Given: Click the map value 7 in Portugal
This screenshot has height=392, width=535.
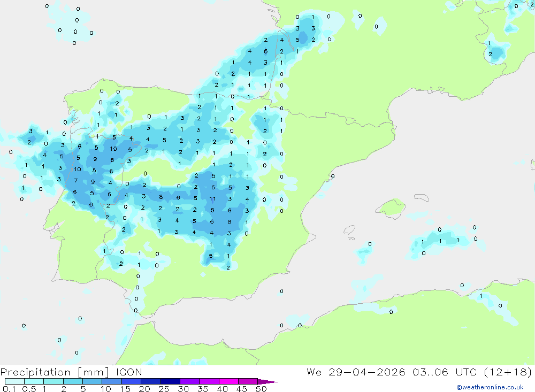Looking at the screenshot, I should tap(76, 180).
